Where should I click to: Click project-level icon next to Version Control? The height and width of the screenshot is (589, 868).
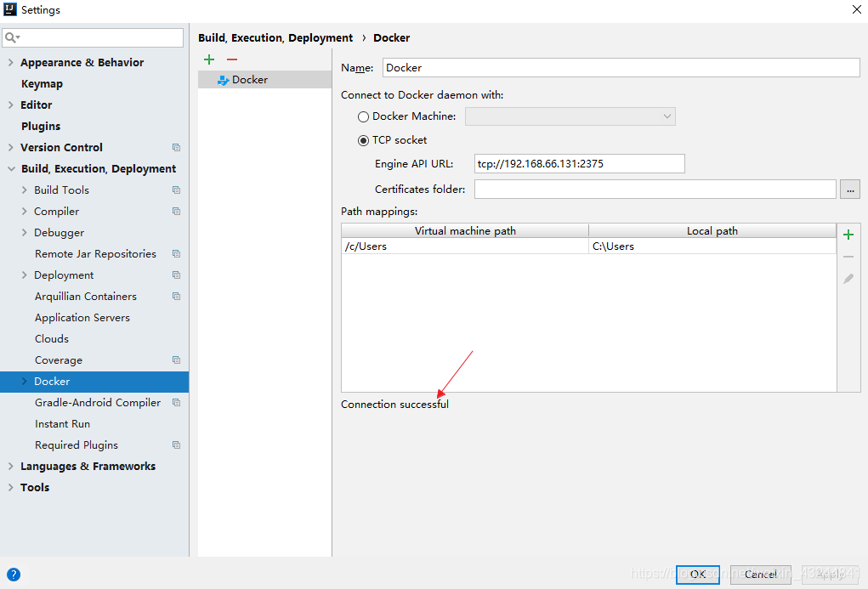click(176, 147)
